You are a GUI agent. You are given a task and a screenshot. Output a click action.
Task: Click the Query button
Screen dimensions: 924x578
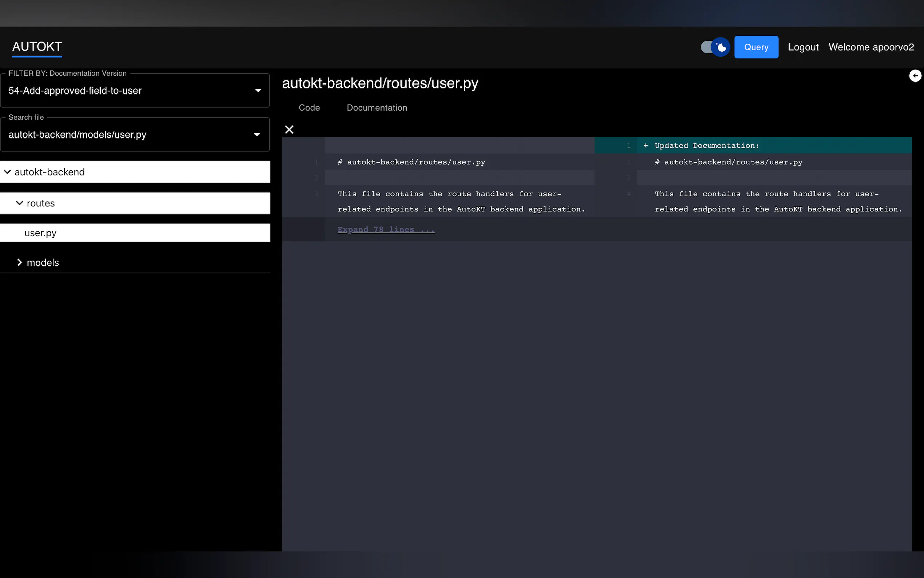pyautogui.click(x=756, y=47)
